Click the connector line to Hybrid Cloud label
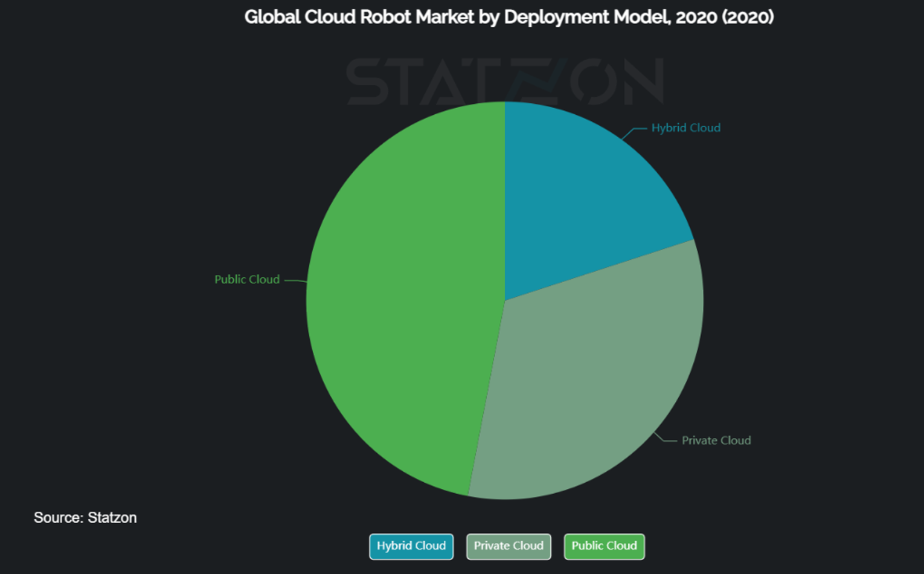Screen dimensions: 924x574 (x=634, y=131)
